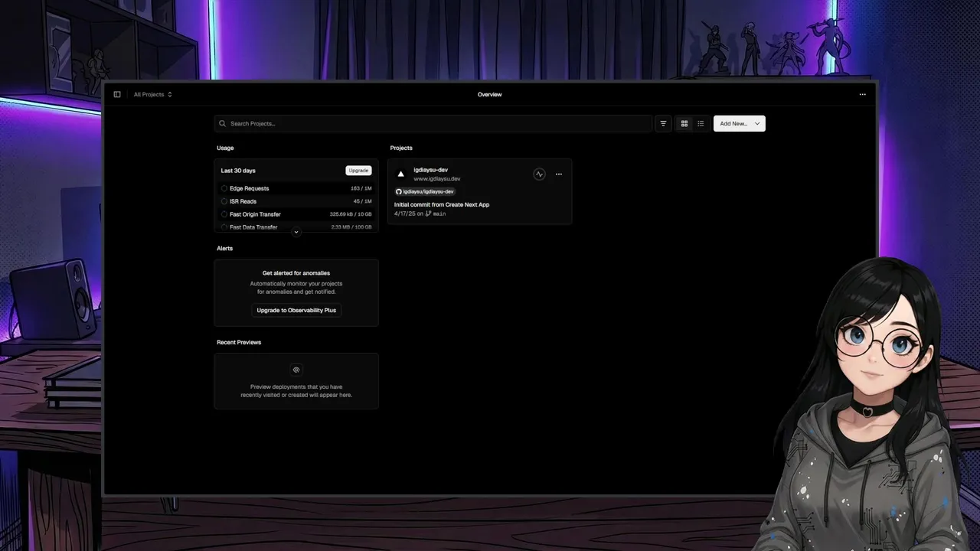Click the Recent Previews eye icon

point(296,370)
